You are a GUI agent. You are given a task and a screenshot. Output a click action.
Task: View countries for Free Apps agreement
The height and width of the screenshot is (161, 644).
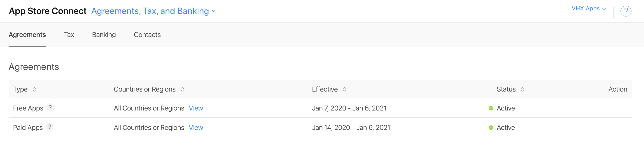[196, 108]
